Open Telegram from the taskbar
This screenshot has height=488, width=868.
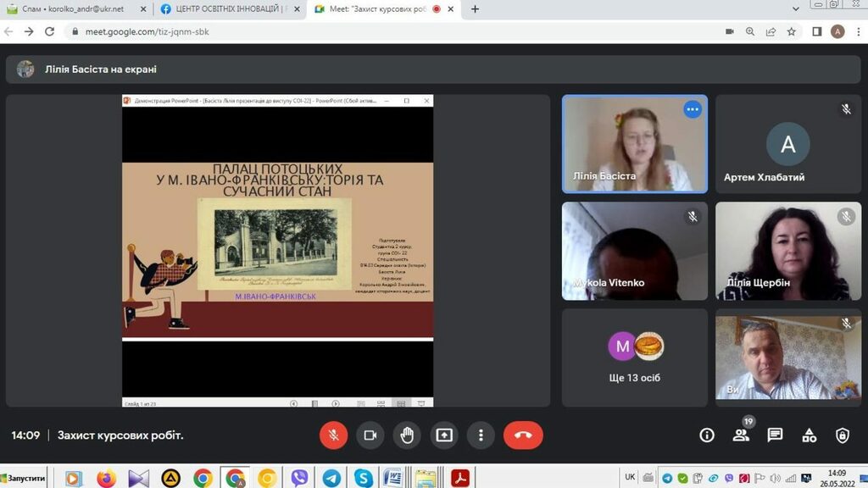tap(331, 479)
